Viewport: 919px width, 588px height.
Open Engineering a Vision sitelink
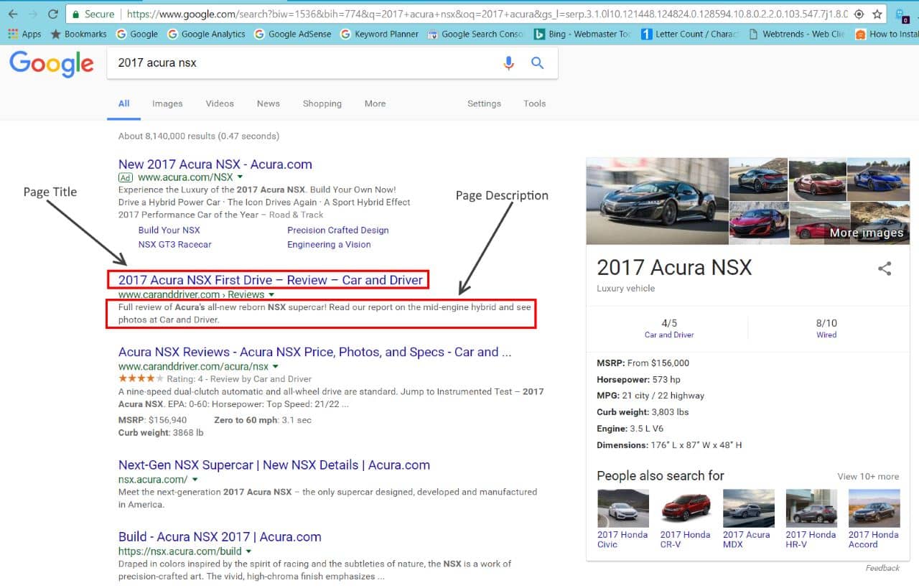329,244
